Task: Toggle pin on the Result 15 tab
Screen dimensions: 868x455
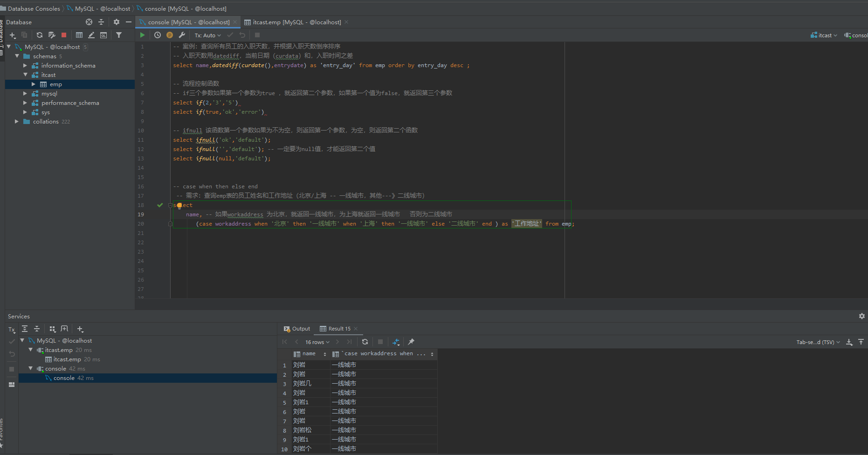Action: coord(411,342)
